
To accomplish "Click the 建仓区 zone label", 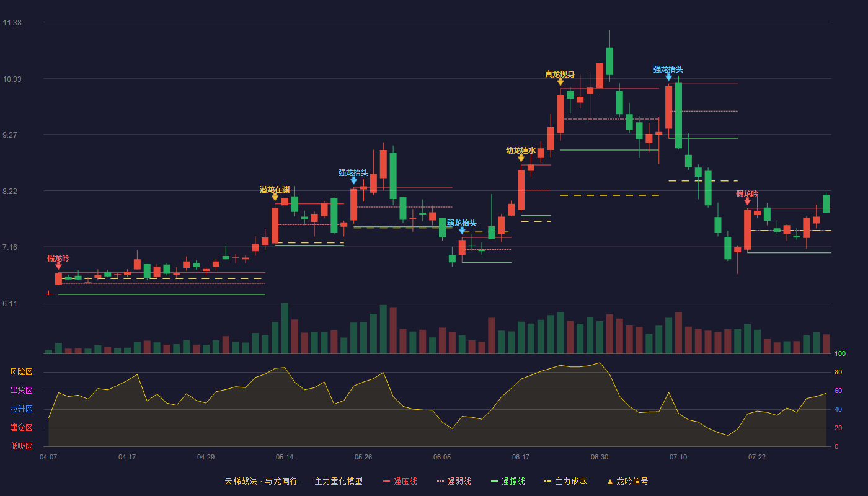I will pyautogui.click(x=21, y=428).
